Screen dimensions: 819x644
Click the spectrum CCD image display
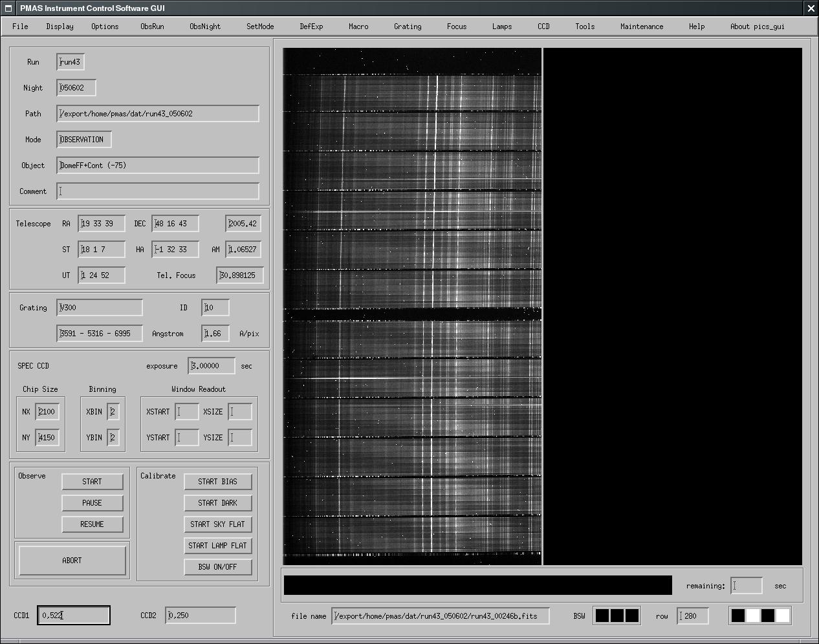412,306
